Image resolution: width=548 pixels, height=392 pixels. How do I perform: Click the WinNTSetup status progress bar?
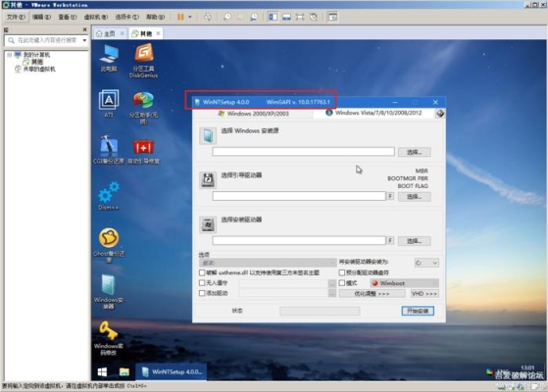pos(320,311)
